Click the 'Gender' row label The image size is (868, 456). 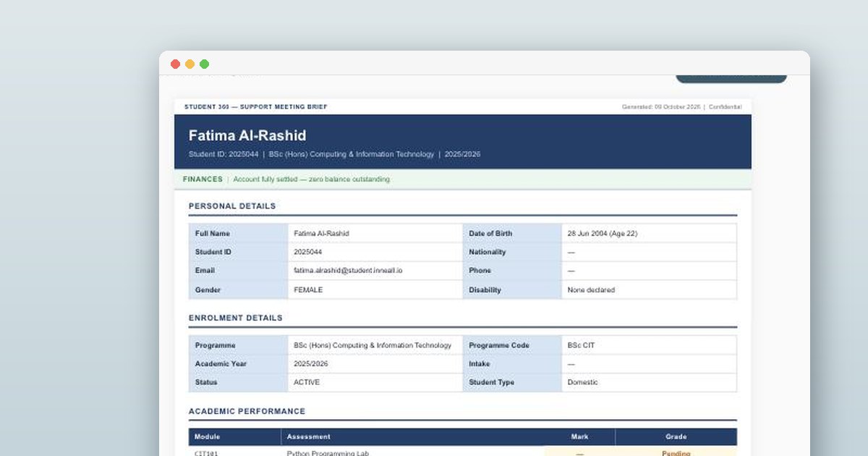208,290
